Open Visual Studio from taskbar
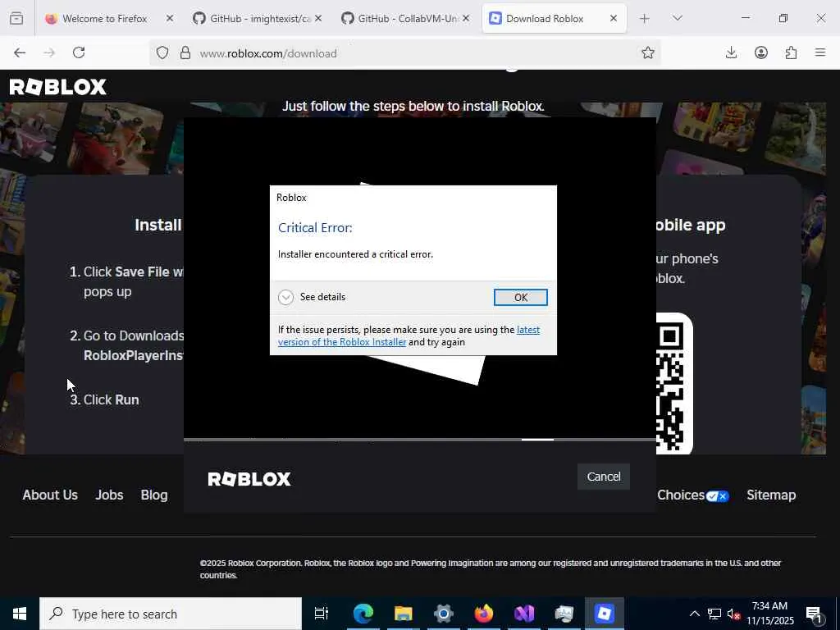 524,614
